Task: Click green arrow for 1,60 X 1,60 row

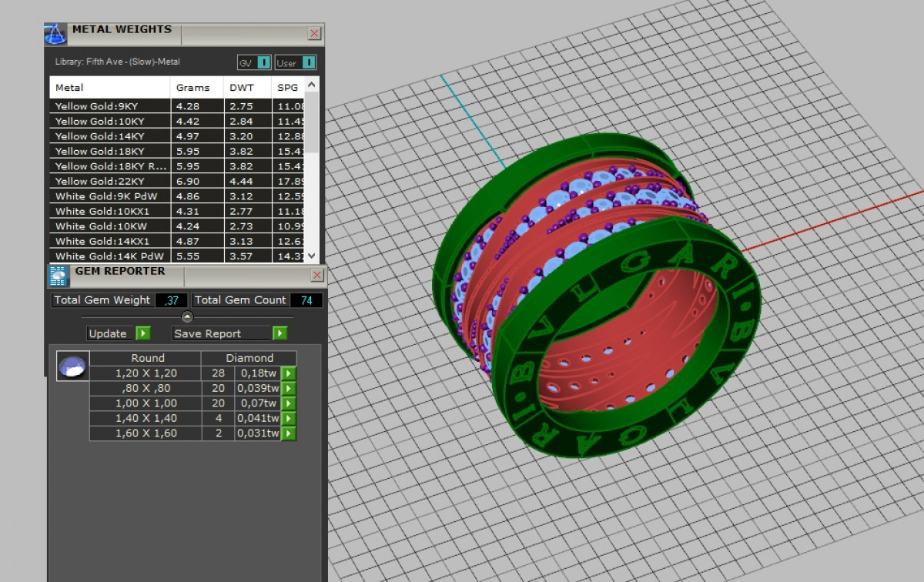Action: [x=288, y=433]
